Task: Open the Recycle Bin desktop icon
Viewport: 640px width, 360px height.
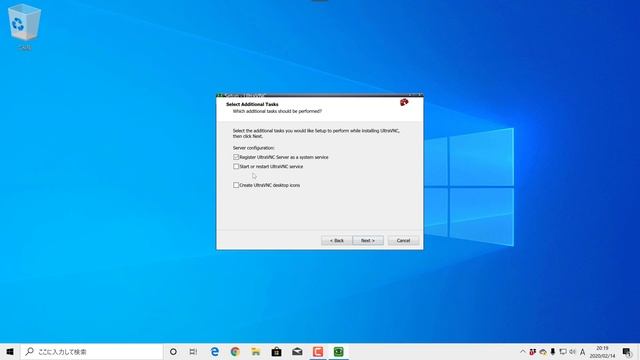Action: [x=24, y=27]
